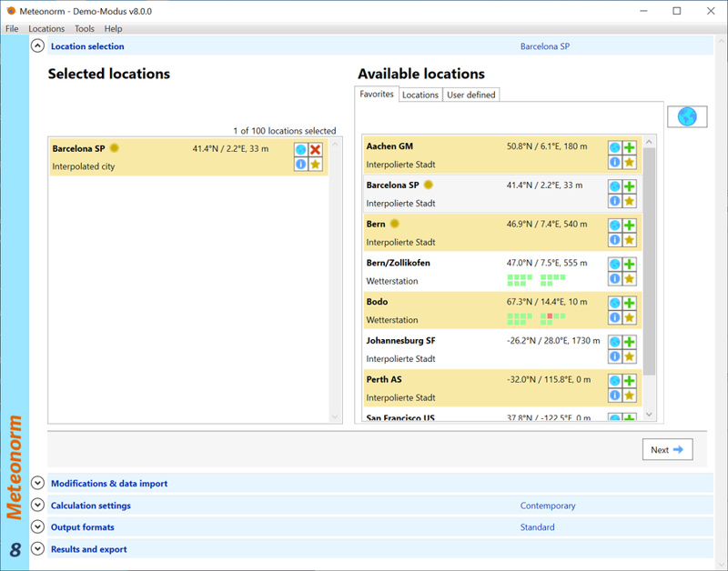The width and height of the screenshot is (728, 571).
Task: Add Bodo to selected locations
Action: [x=629, y=304]
